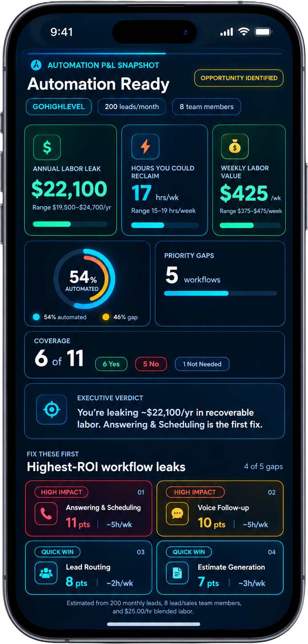Tap the chat bubble icon on Voice Follow-up
The width and height of the screenshot is (308, 644).
177,514
